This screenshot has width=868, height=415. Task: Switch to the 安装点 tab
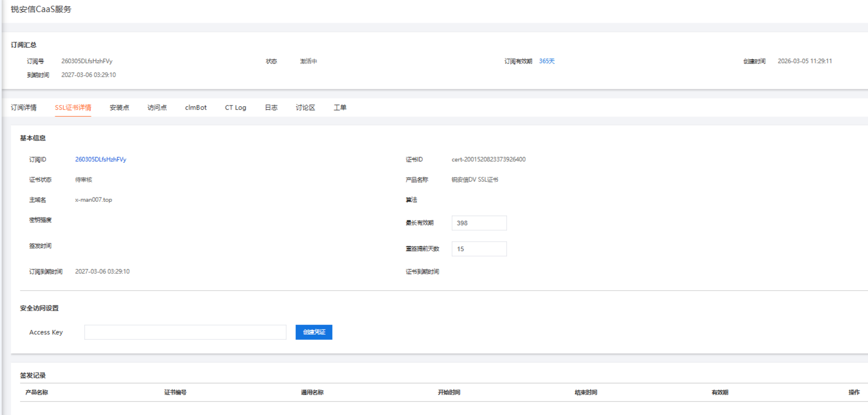point(119,108)
